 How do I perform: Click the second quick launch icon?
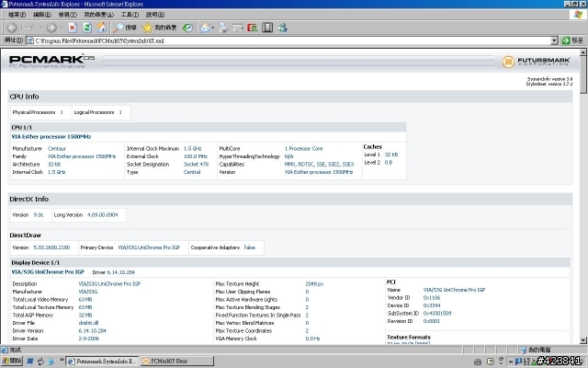pos(40,362)
